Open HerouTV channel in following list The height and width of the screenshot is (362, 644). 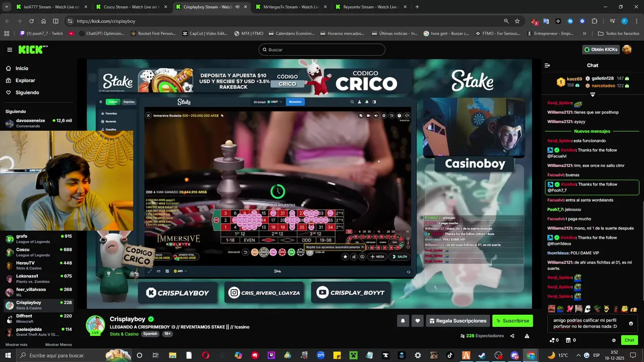[x=39, y=265]
